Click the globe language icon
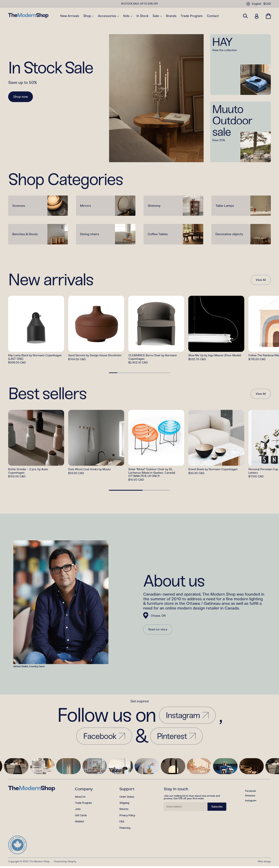This screenshot has height=868, width=279. [x=248, y=4]
